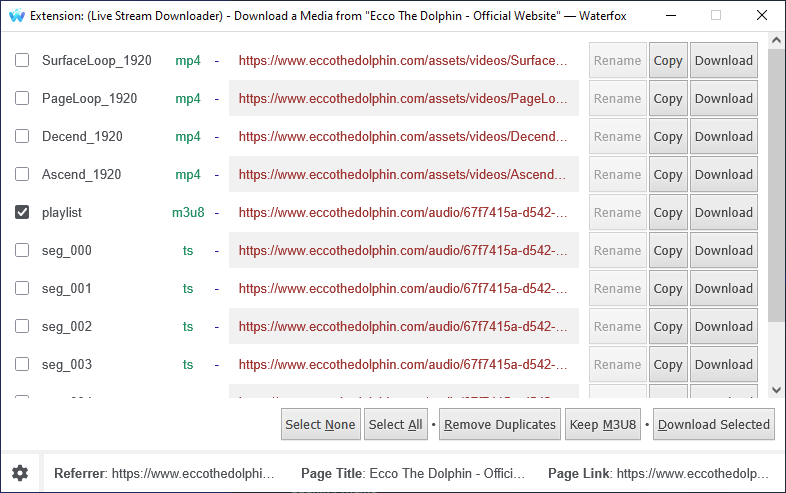Click the mp4 label of PageLoop_1920
This screenshot has width=786, height=493.
tap(188, 98)
